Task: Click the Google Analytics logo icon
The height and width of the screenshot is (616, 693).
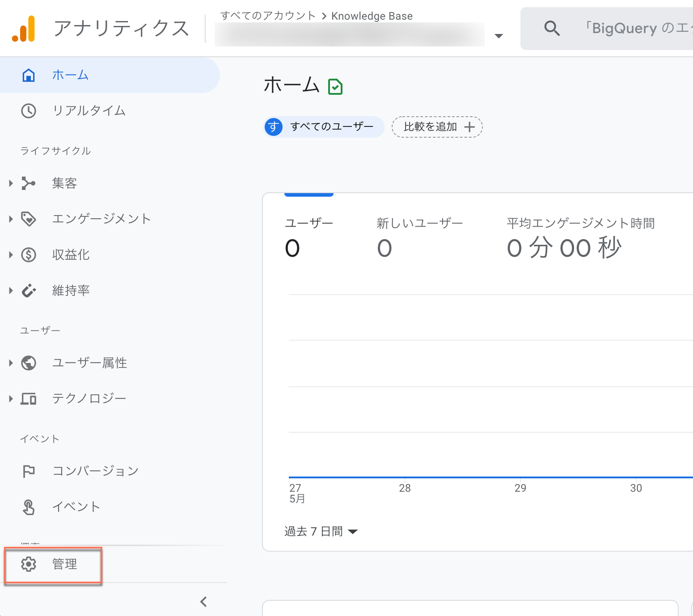Action: coord(24,29)
